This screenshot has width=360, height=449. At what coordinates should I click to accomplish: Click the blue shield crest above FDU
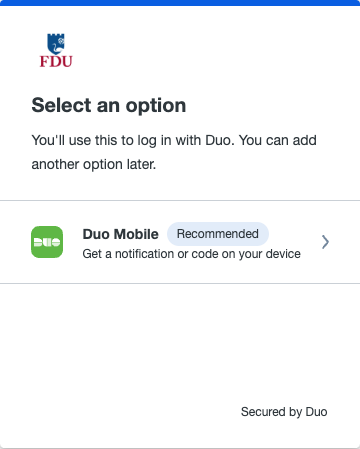56,44
